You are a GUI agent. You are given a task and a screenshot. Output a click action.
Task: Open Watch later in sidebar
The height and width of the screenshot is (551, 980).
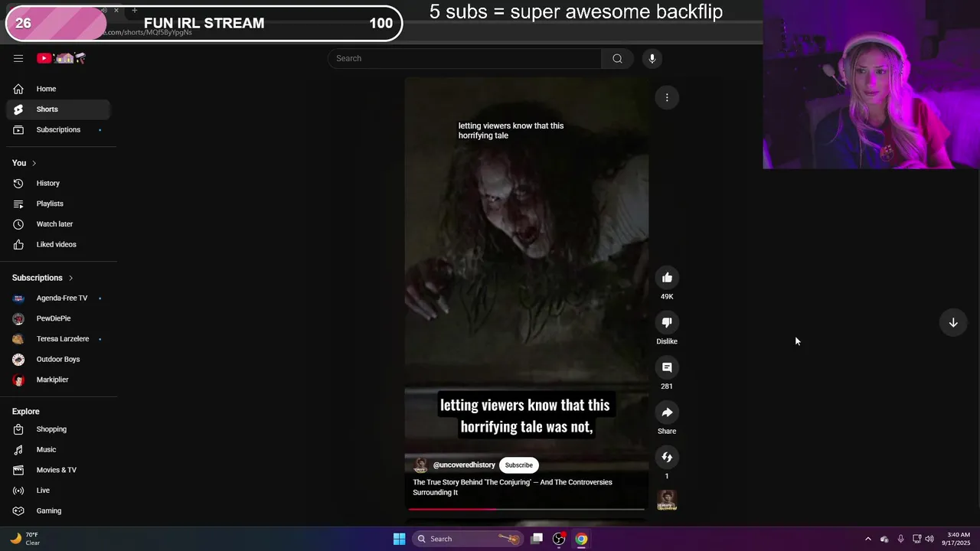(x=58, y=224)
